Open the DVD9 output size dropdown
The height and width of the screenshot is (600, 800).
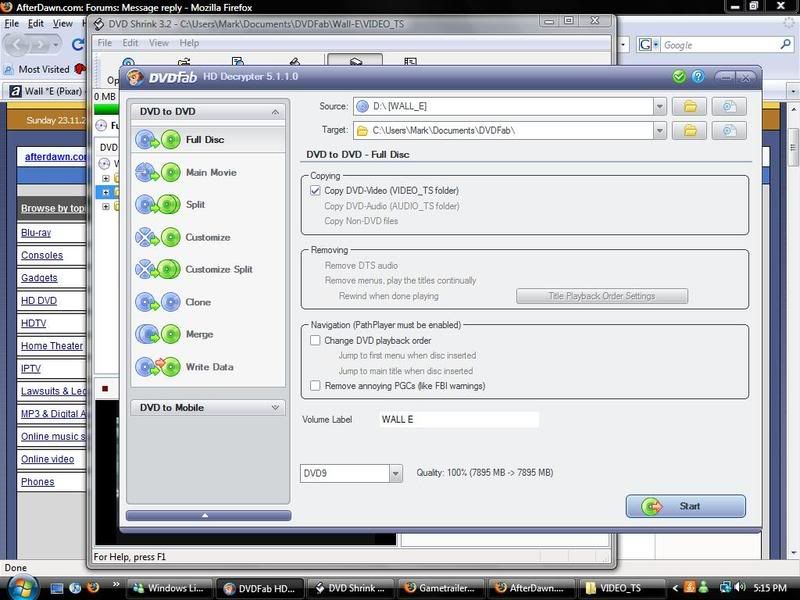tap(395, 473)
